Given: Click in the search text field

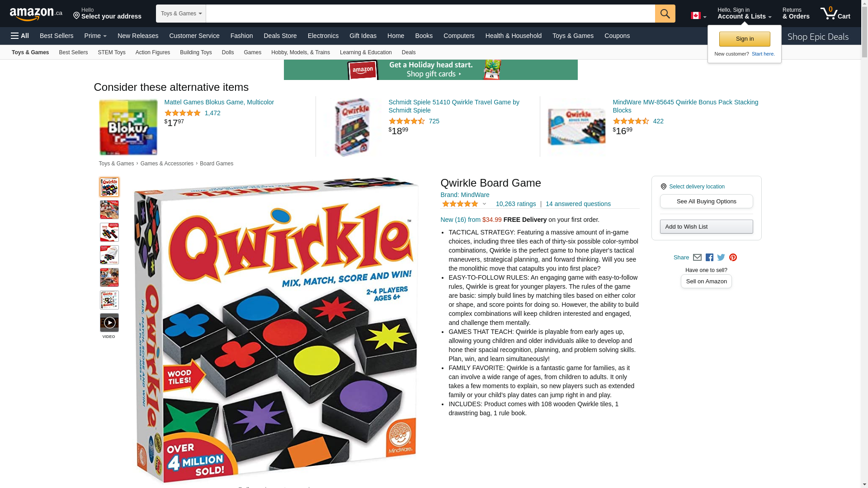Looking at the screenshot, I should pyautogui.click(x=430, y=14).
